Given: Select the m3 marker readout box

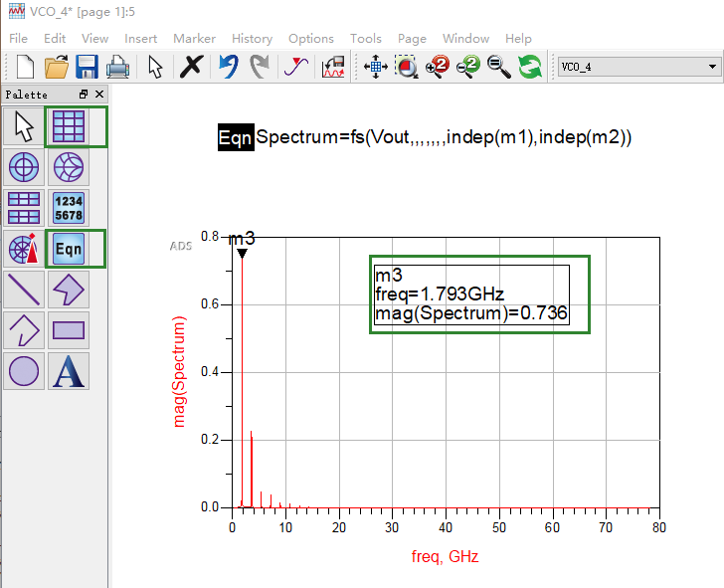Looking at the screenshot, I should 471,294.
